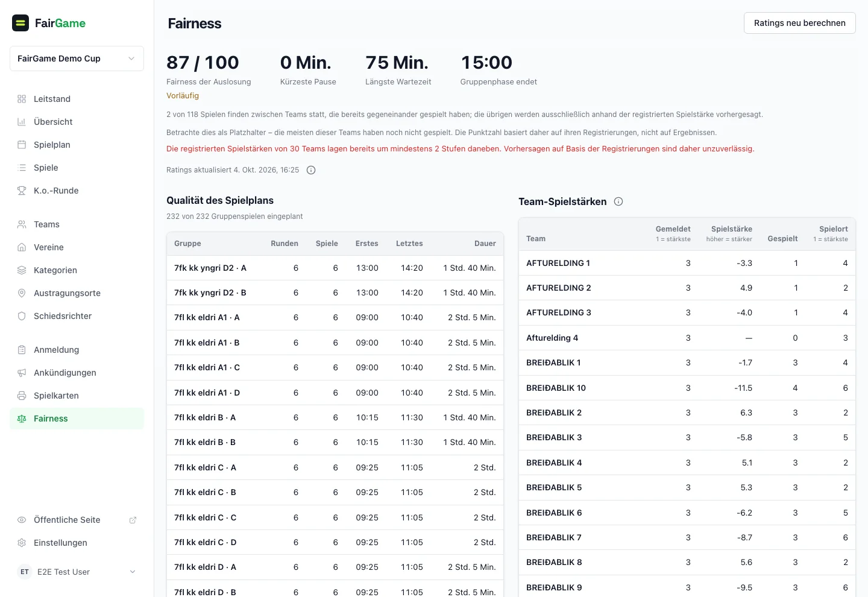Click the FairGame logo icon

click(20, 23)
